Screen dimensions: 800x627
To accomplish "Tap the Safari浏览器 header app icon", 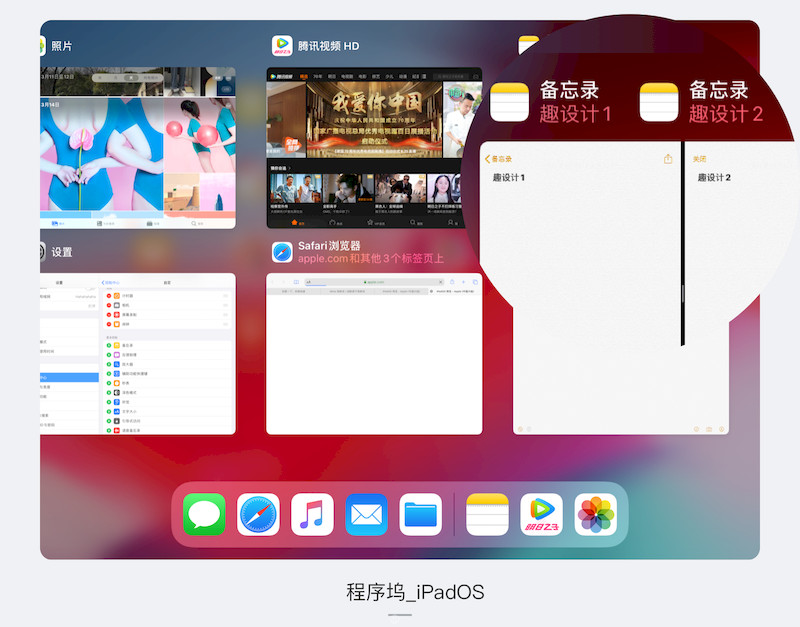I will coord(282,252).
